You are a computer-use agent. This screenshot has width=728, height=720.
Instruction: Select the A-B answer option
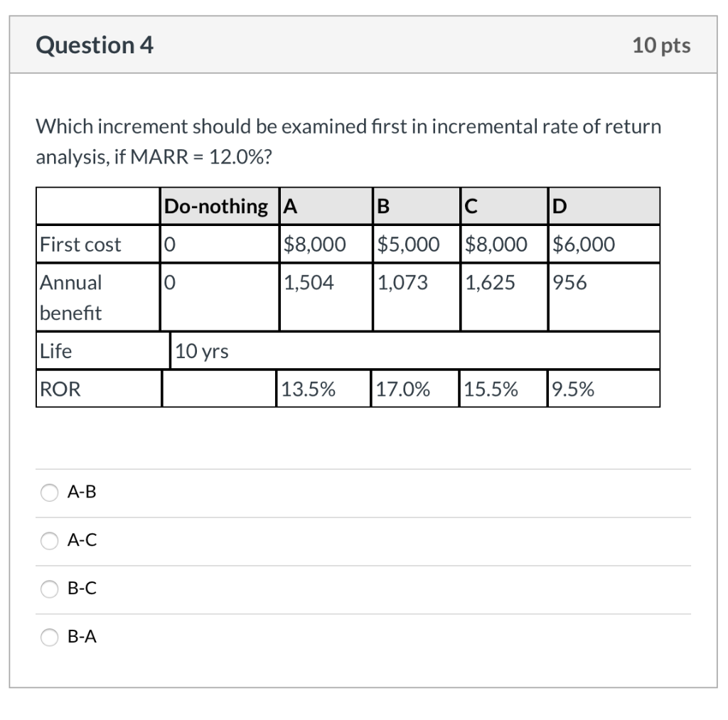tap(49, 492)
